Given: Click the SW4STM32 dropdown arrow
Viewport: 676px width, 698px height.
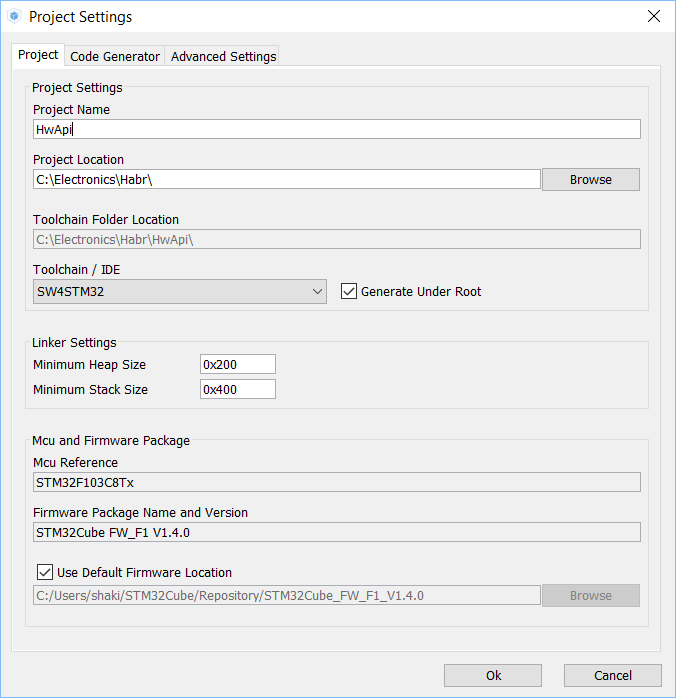Looking at the screenshot, I should click(x=317, y=292).
